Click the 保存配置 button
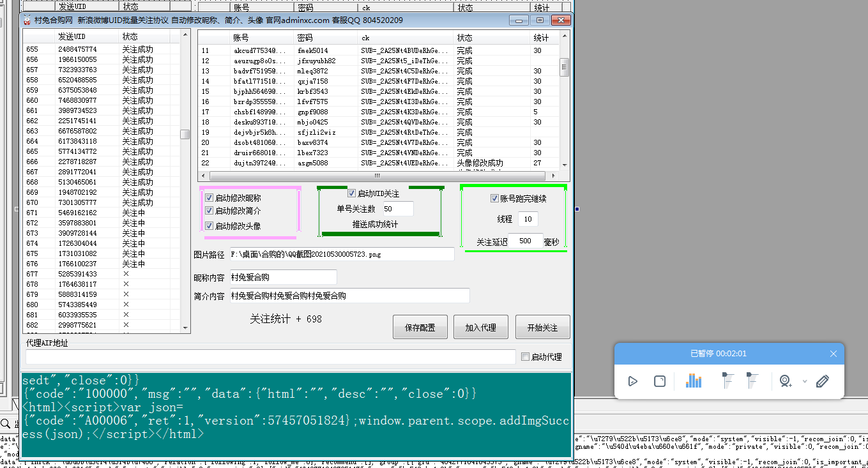 [x=420, y=326]
